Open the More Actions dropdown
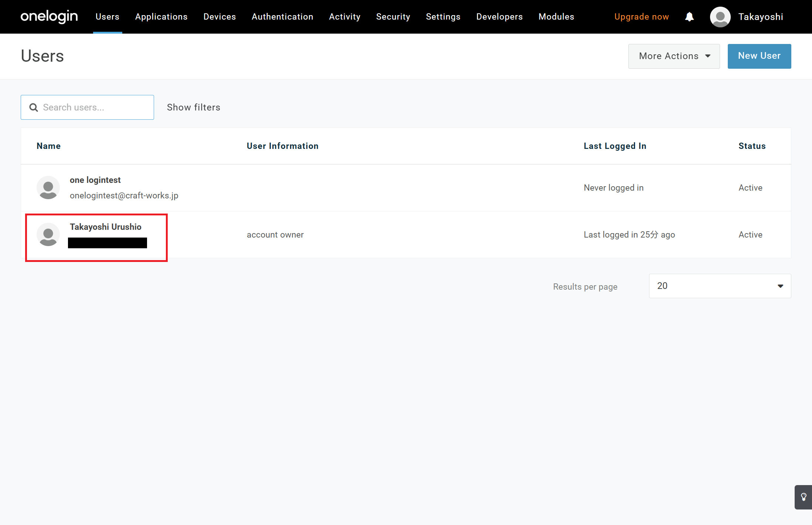 [x=674, y=56]
